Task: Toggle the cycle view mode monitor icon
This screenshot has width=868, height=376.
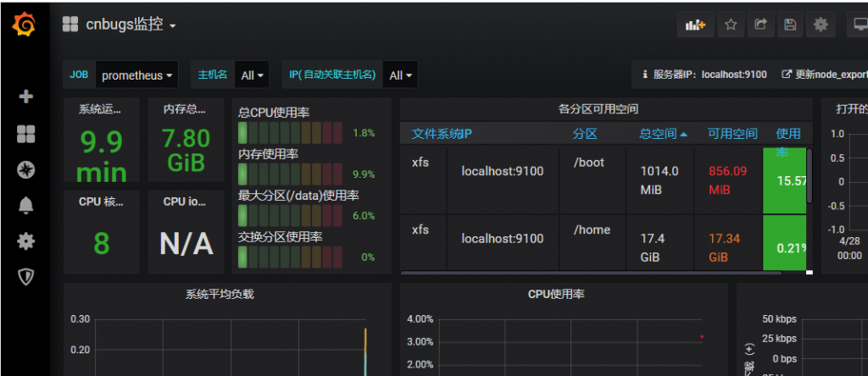Action: coord(856,25)
